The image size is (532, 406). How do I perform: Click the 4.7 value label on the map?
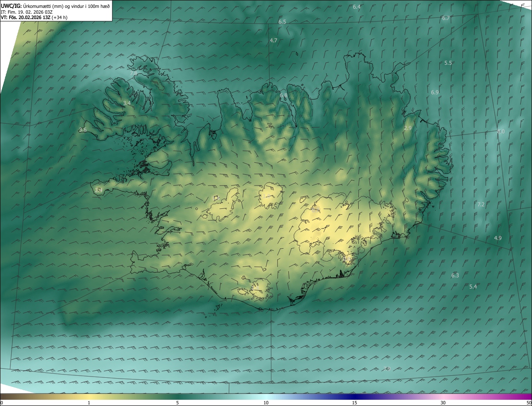(273, 40)
